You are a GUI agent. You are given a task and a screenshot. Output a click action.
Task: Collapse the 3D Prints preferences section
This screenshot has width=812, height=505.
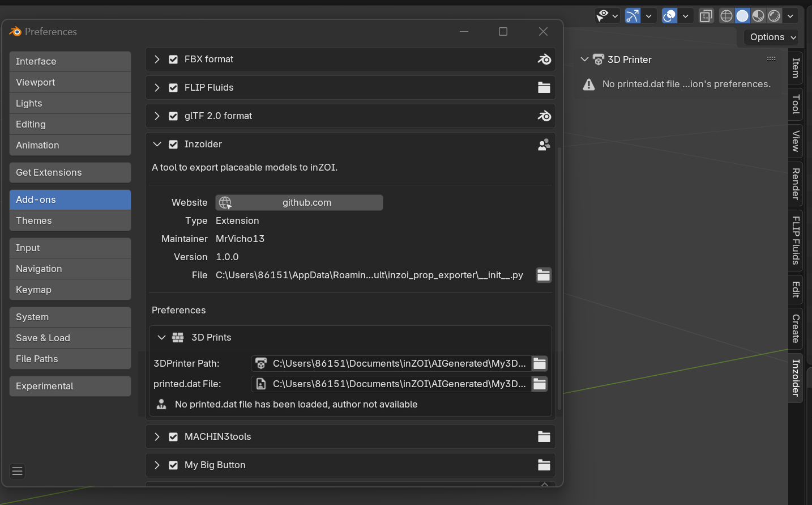(161, 338)
